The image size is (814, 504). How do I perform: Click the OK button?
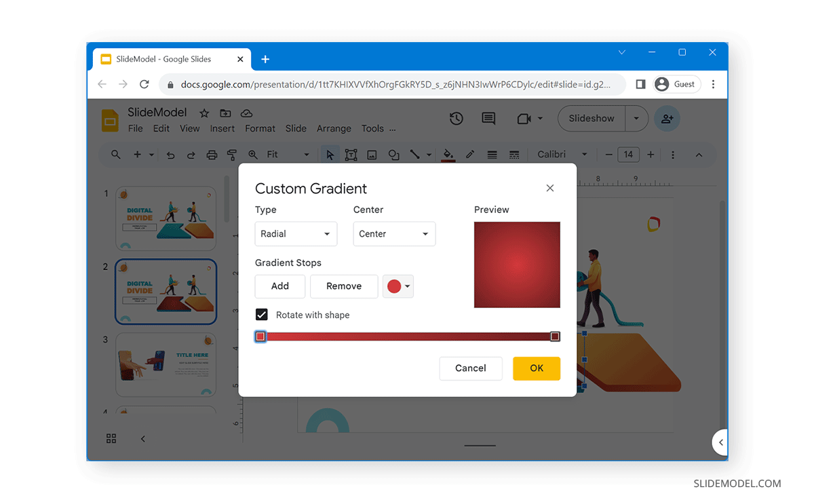[x=537, y=368]
